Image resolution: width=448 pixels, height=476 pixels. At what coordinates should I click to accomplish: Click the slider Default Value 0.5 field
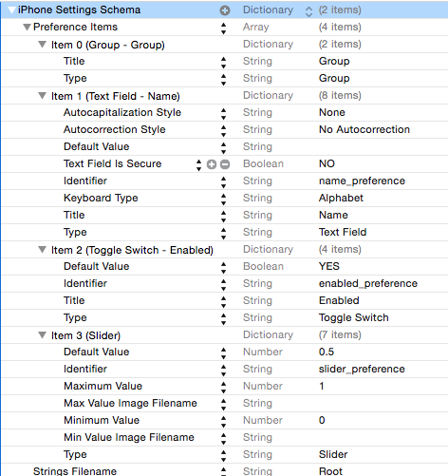click(x=327, y=352)
